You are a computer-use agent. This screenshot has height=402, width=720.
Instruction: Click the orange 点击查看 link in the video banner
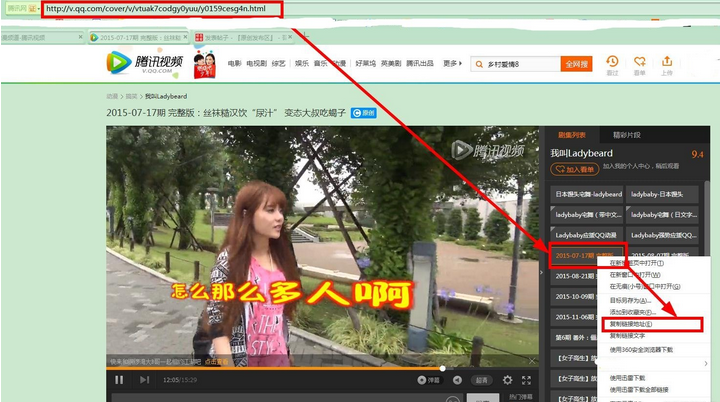[x=216, y=362]
